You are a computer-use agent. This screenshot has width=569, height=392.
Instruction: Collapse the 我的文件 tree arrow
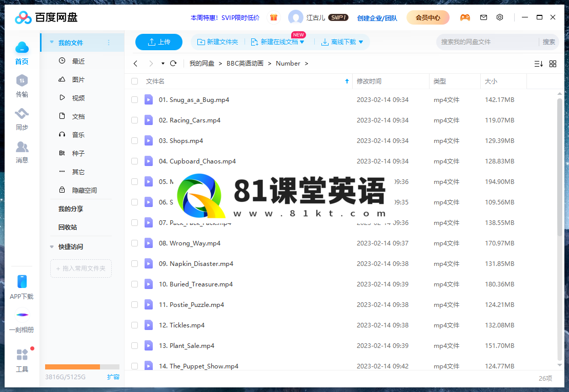click(52, 43)
